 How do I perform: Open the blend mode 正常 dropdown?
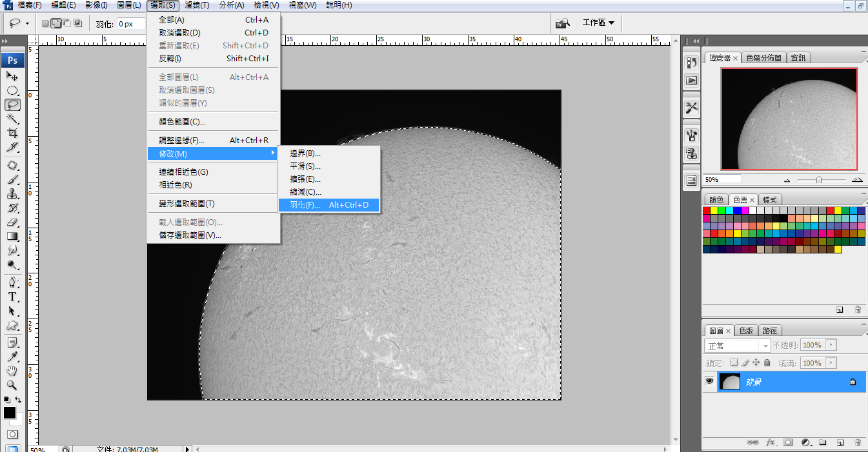pyautogui.click(x=737, y=346)
